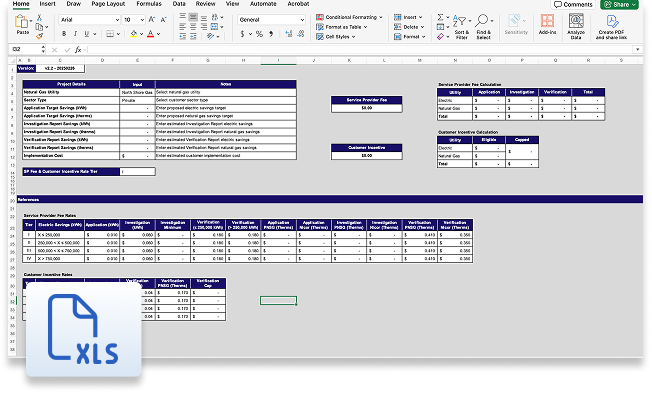Screen dimensions: 652x393
Task: Open the Delete cells dropdown
Action: (x=409, y=27)
